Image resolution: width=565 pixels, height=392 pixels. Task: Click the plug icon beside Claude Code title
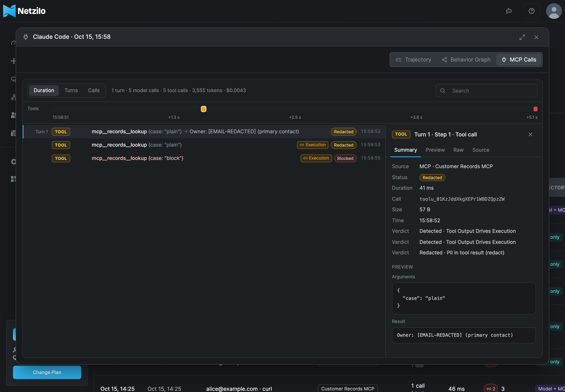tap(26, 37)
